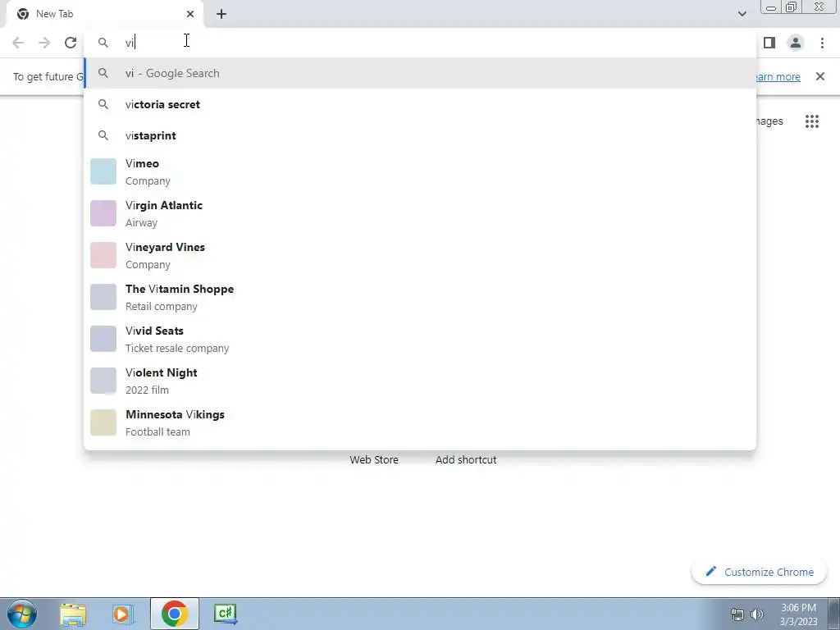The height and width of the screenshot is (630, 840).
Task: Select the Minnesota Vikings suggestion
Action: pos(421,422)
